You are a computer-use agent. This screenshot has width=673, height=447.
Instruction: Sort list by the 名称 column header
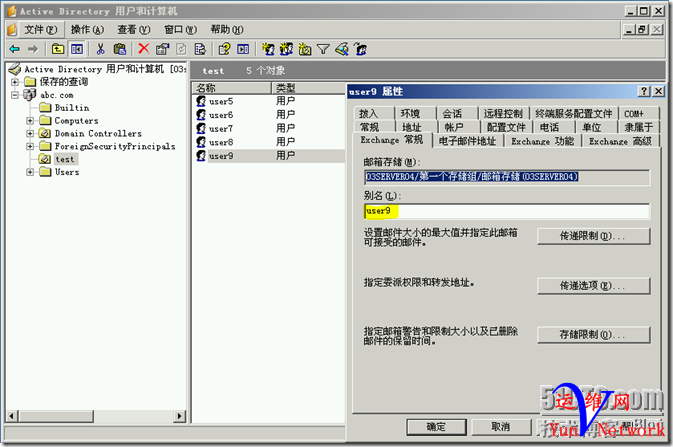pos(231,88)
